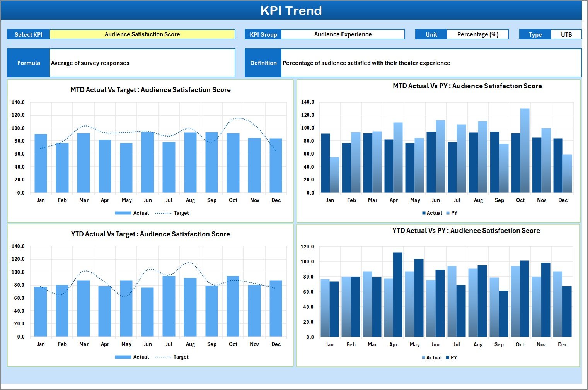This screenshot has width=588, height=390.
Task: Select the Percentage (%) Unit value
Action: coord(478,34)
